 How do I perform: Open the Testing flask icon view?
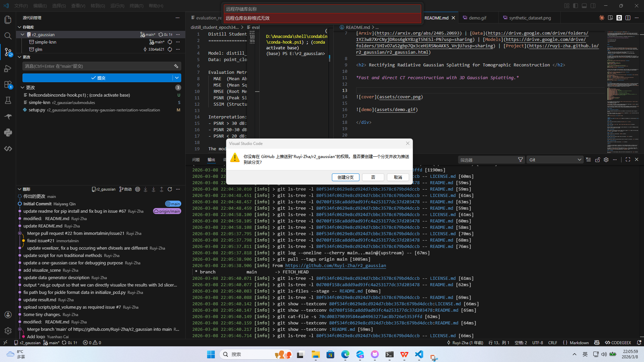point(8,100)
